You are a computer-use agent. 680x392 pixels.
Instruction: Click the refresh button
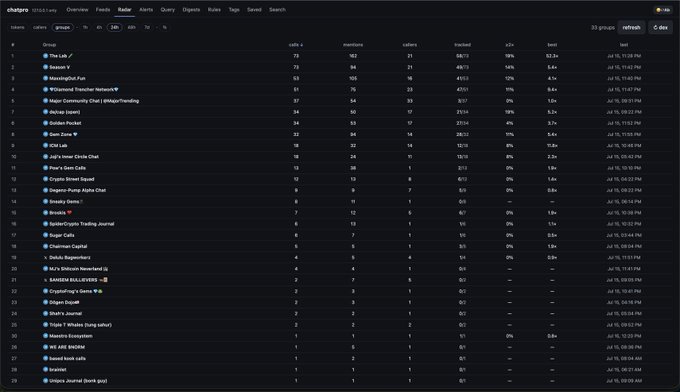click(631, 27)
